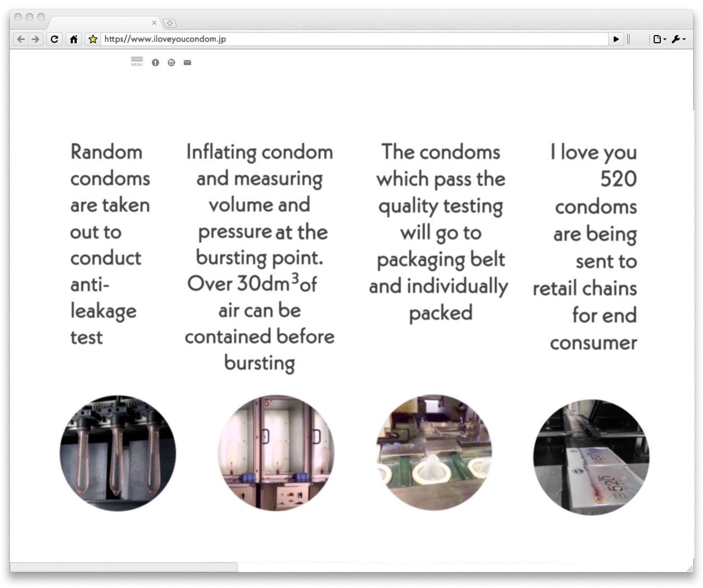703x588 pixels.
Task: Click the envelope email icon
Action: (187, 62)
